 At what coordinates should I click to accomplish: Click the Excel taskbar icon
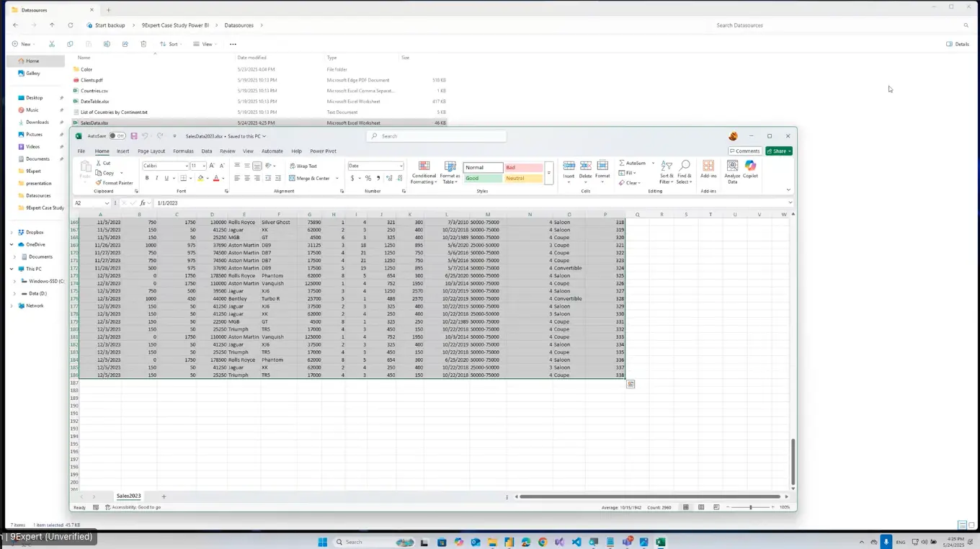pos(661,542)
